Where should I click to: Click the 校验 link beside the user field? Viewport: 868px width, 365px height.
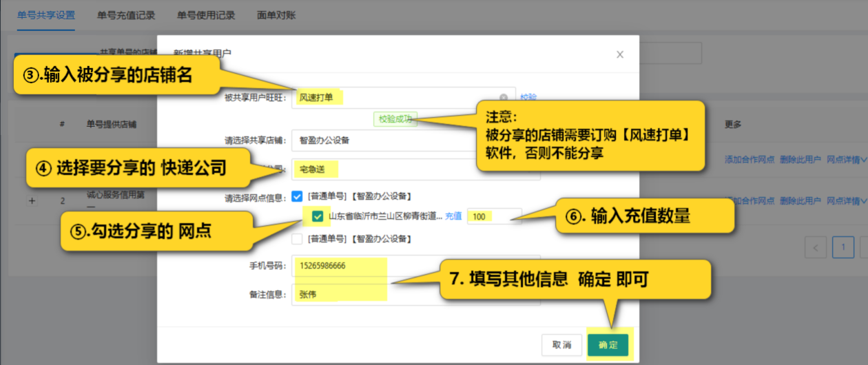pyautogui.click(x=528, y=98)
